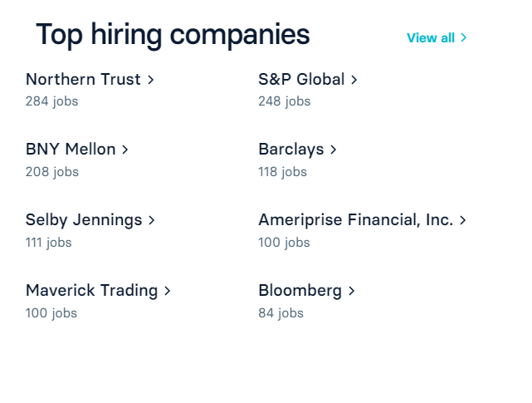Go to the BNY Mellon name link
The image size is (532, 403).
click(71, 150)
